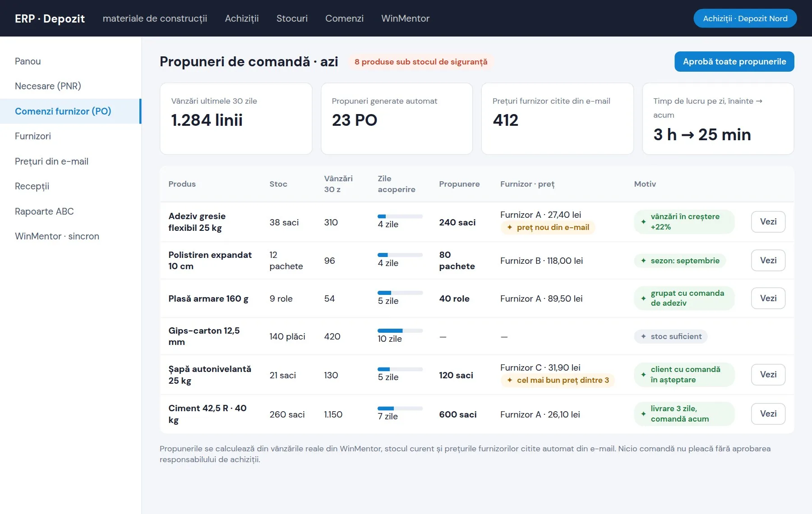The width and height of the screenshot is (812, 514).
Task: Open Rapoarte ABC sidebar item
Action: 70,211
